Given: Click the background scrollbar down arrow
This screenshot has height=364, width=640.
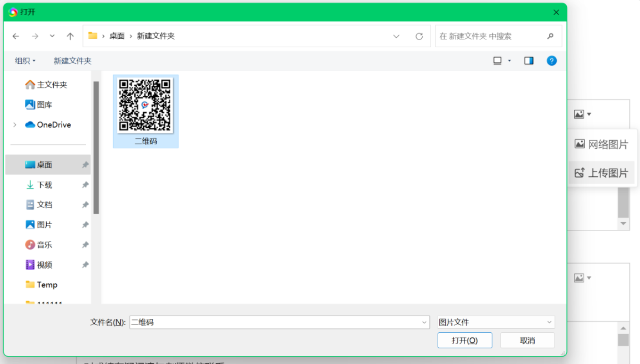Looking at the screenshot, I should 623,224.
